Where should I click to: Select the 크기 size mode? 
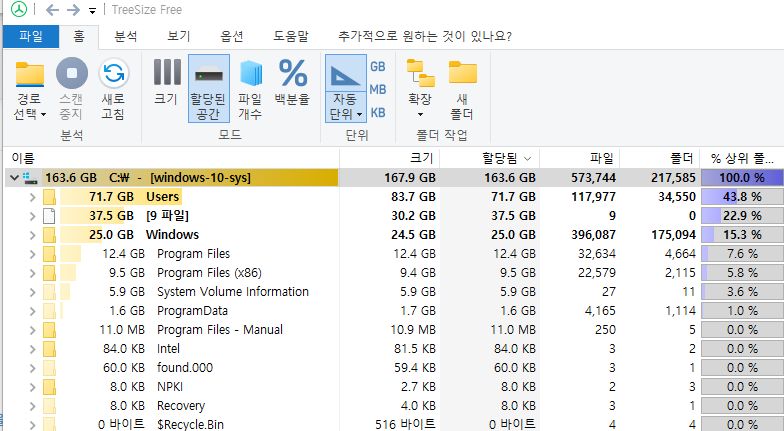click(x=166, y=82)
